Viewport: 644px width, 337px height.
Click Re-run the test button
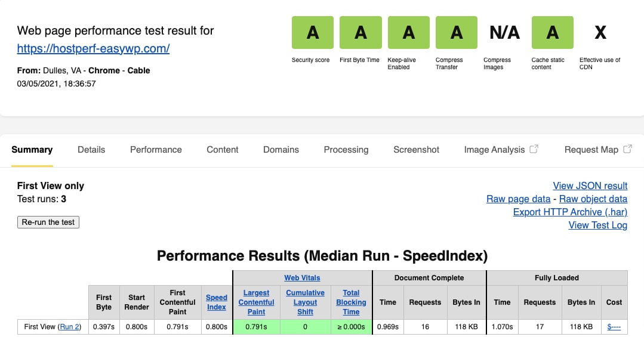(x=48, y=222)
